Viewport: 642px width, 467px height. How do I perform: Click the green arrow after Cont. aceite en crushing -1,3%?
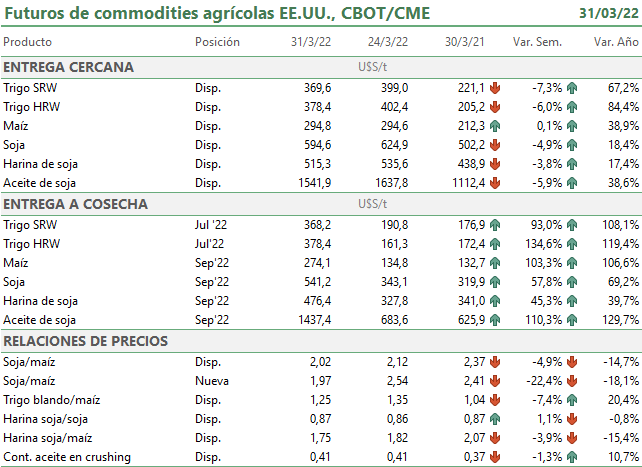pyautogui.click(x=572, y=457)
